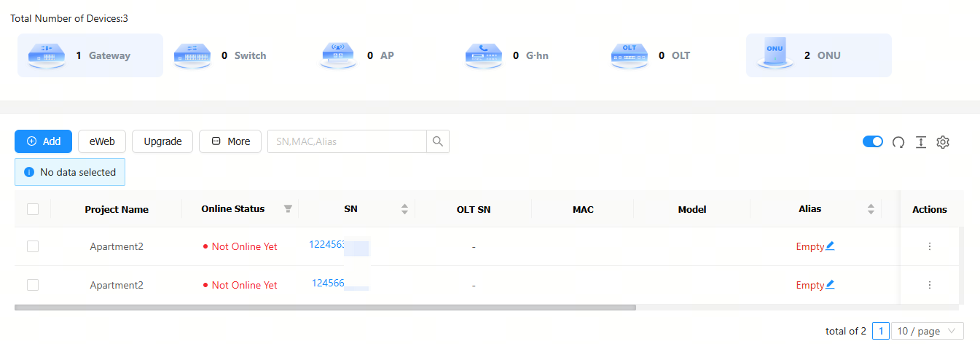Click the export/download icon in toolbar
980x344 pixels.
(x=920, y=142)
